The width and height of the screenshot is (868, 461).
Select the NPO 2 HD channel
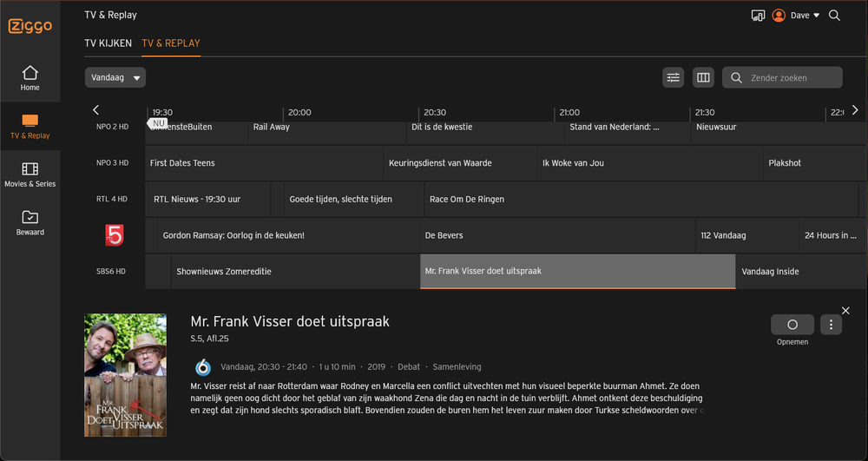click(112, 127)
